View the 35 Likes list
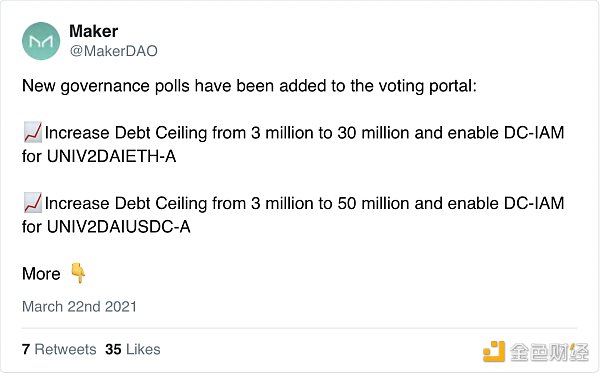The height and width of the screenshot is (373, 600). [x=133, y=349]
